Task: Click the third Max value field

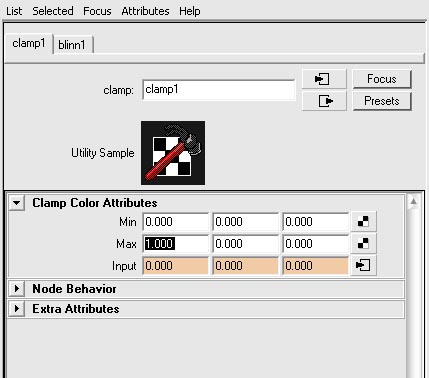Action: pos(316,244)
